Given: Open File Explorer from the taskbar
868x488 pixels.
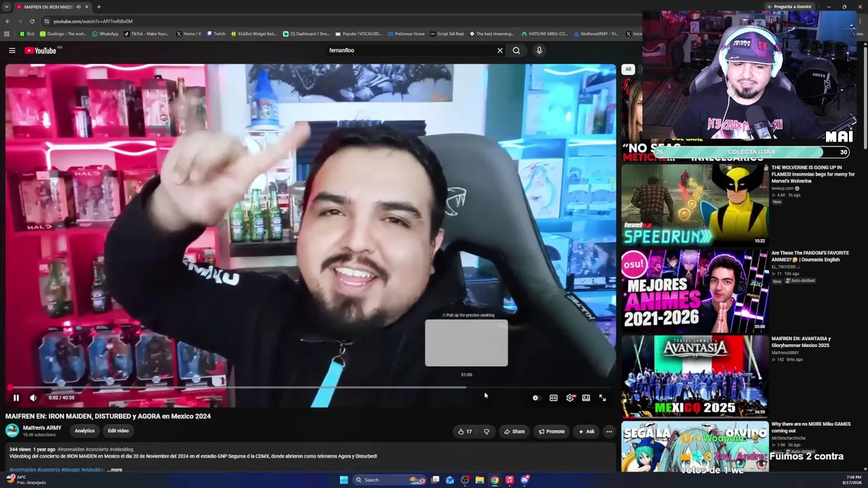Looking at the screenshot, I should coord(479,480).
